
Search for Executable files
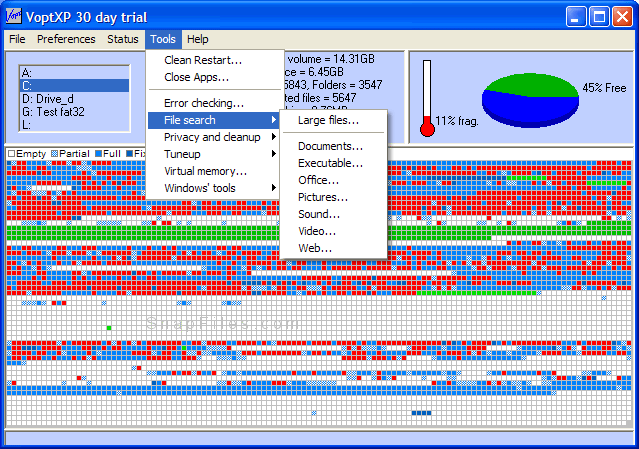(x=333, y=163)
